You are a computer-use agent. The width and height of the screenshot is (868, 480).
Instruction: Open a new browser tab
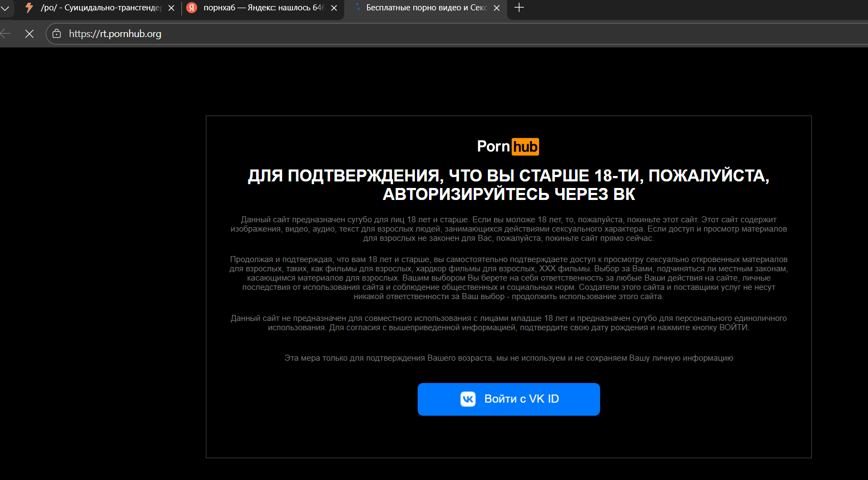coord(519,8)
